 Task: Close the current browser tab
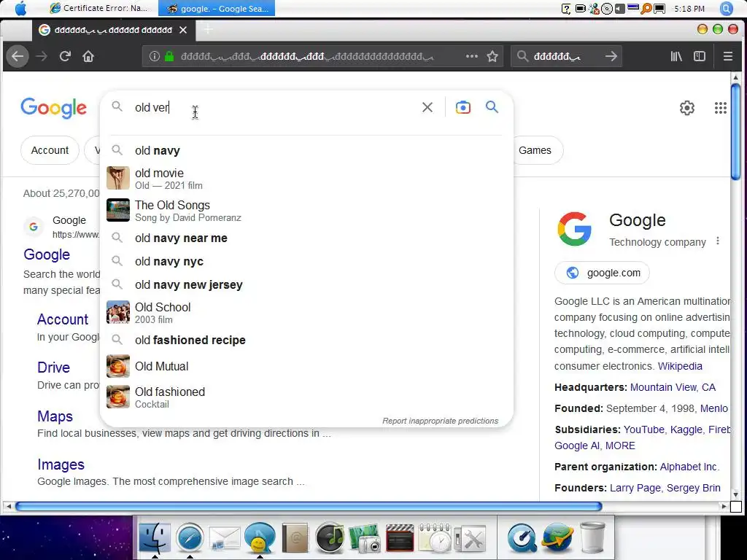(x=183, y=30)
